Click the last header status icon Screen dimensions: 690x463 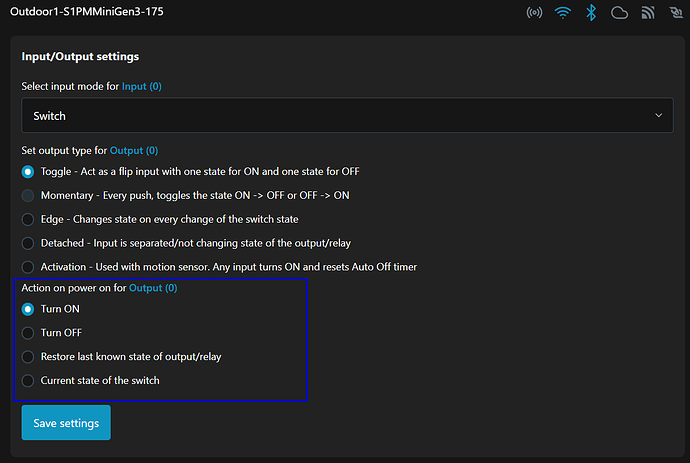[675, 13]
